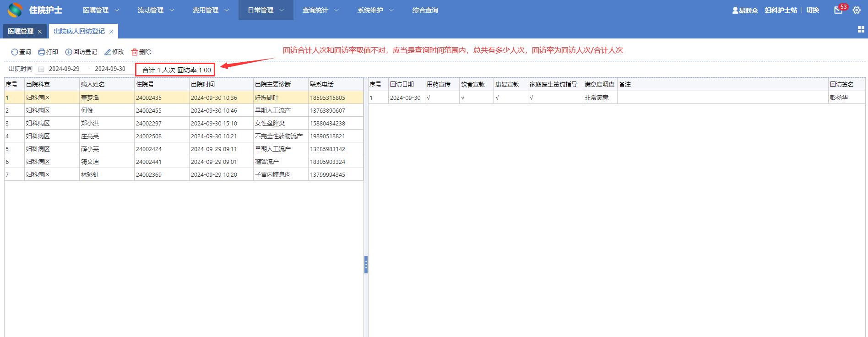
Task: Sort by 联系电话 column header
Action: (336, 85)
